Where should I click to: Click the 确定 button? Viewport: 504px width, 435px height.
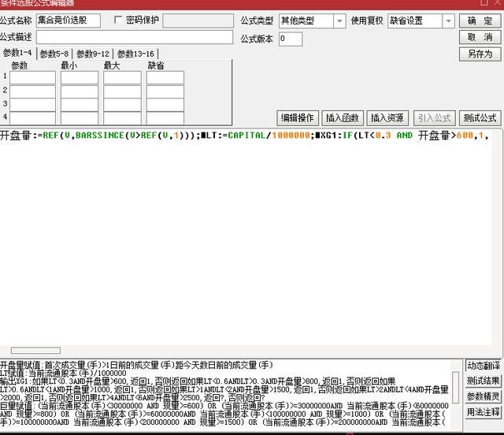click(480, 21)
